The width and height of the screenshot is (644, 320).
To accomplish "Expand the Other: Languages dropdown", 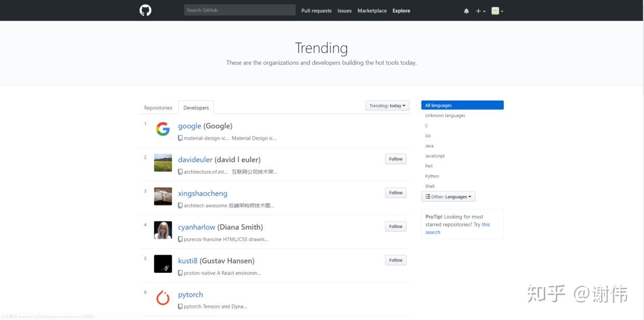I will coord(448,197).
